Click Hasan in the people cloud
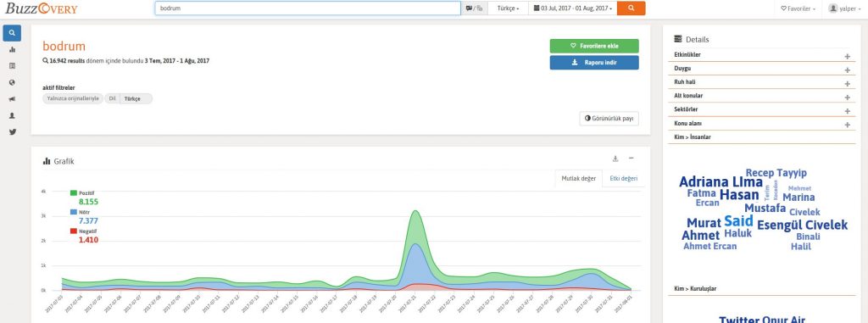This screenshot has width=868, height=323. coord(739,195)
